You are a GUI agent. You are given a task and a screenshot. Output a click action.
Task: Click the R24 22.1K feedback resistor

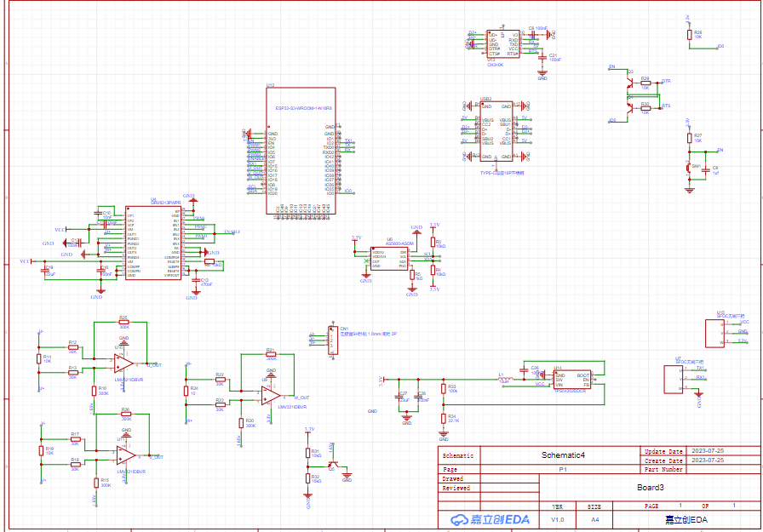pyautogui.click(x=442, y=418)
